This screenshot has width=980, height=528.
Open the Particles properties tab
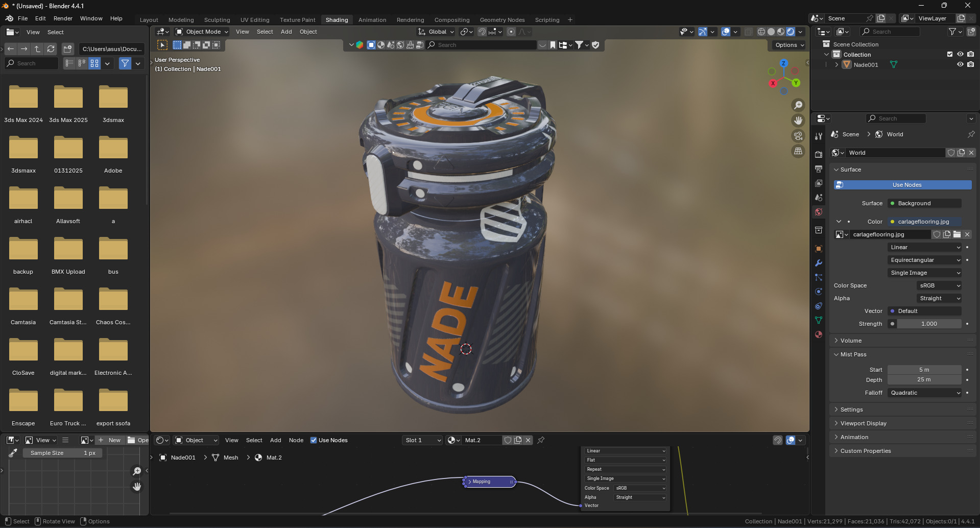(x=819, y=277)
